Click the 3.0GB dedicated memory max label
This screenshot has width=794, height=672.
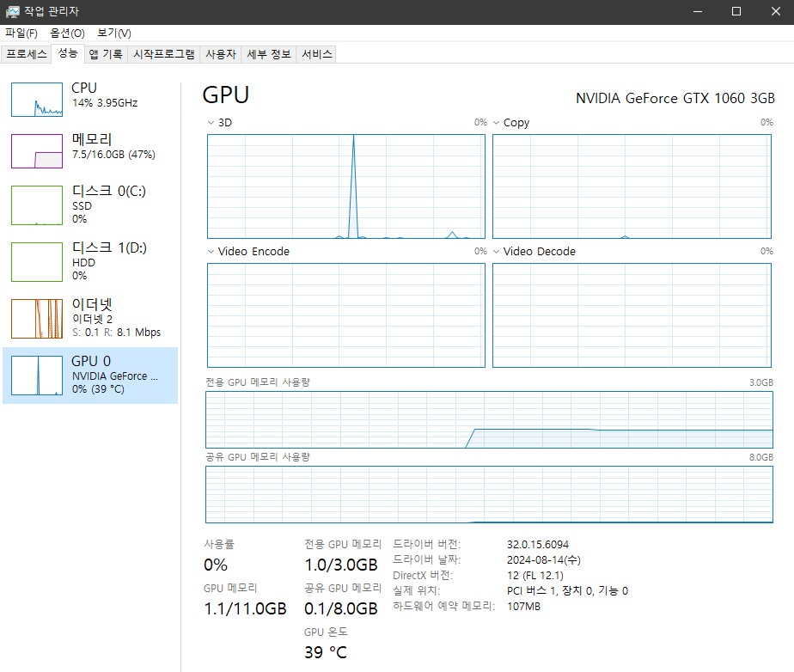(761, 382)
